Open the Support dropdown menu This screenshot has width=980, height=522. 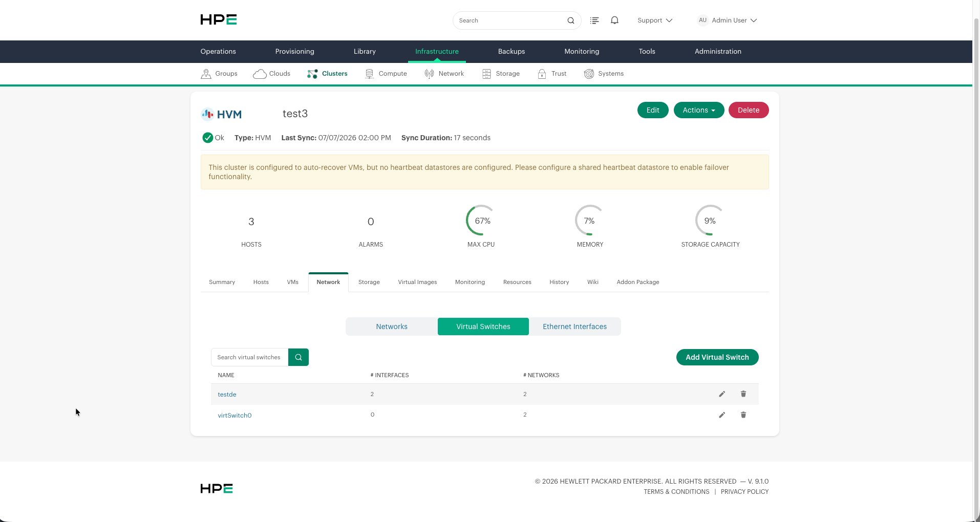(655, 20)
